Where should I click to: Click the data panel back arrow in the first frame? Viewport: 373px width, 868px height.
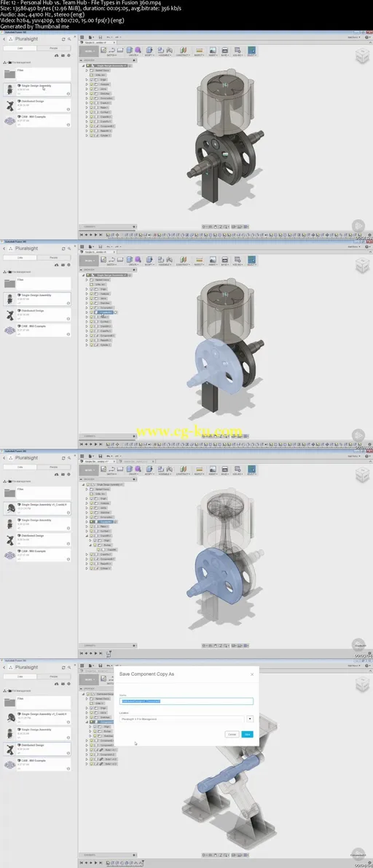(x=4, y=39)
